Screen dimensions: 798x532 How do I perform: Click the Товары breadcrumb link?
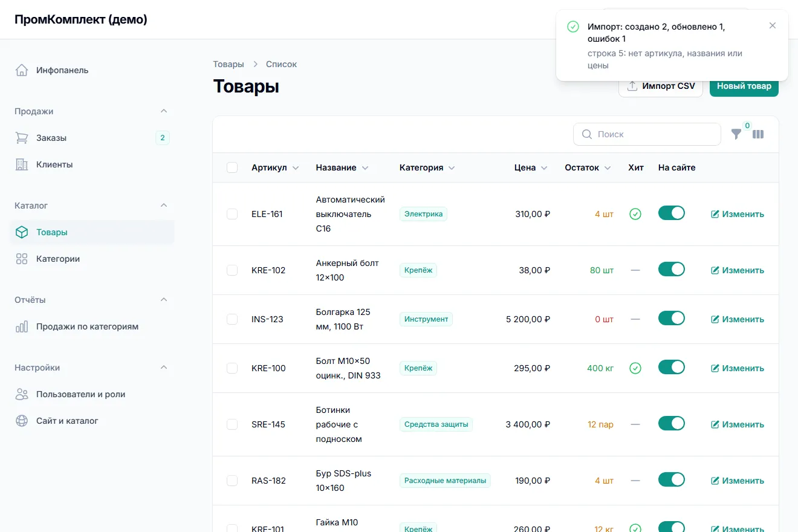[x=229, y=64]
